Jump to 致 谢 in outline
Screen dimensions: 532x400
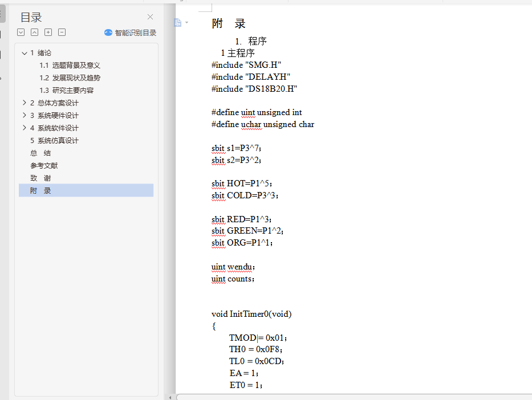click(40, 178)
